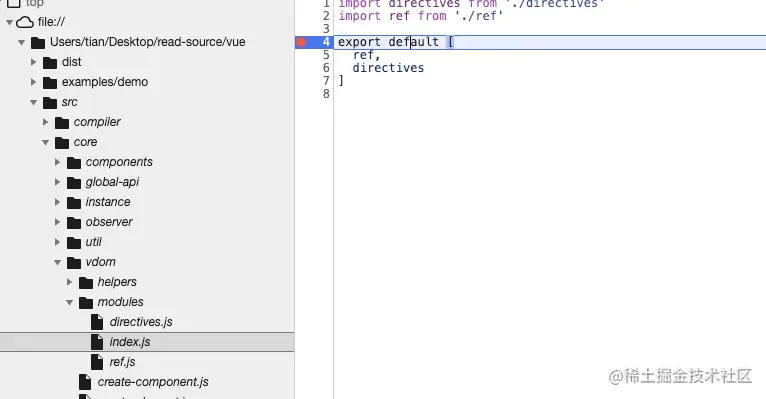766x399 pixels.
Task: Expand the compiler folder arrow
Action: (x=45, y=122)
